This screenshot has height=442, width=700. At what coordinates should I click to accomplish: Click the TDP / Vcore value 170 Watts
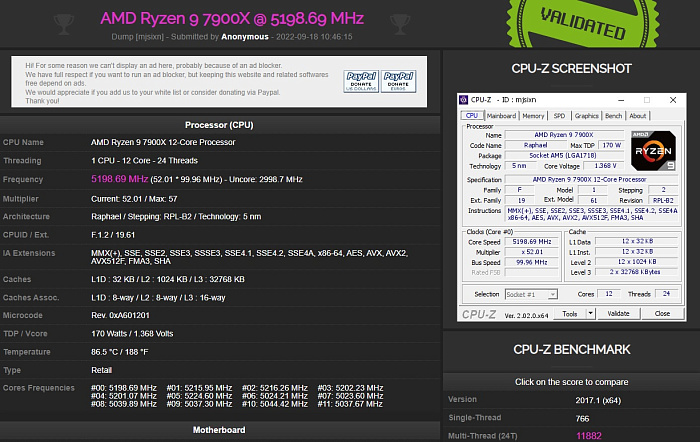pos(132,334)
